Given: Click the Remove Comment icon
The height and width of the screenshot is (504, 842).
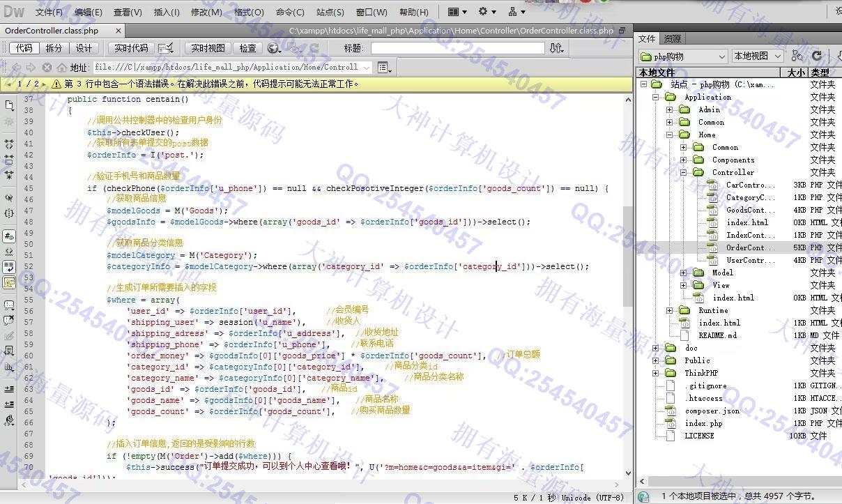Looking at the screenshot, I should [9, 321].
